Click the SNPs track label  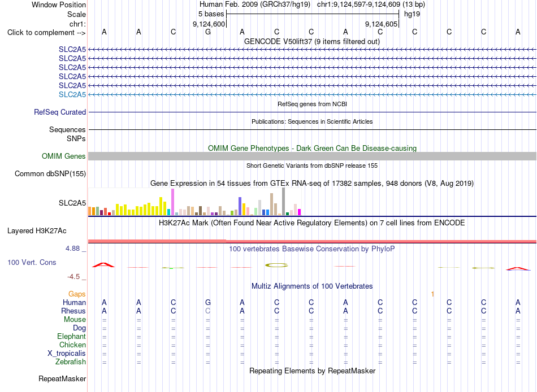76,138
